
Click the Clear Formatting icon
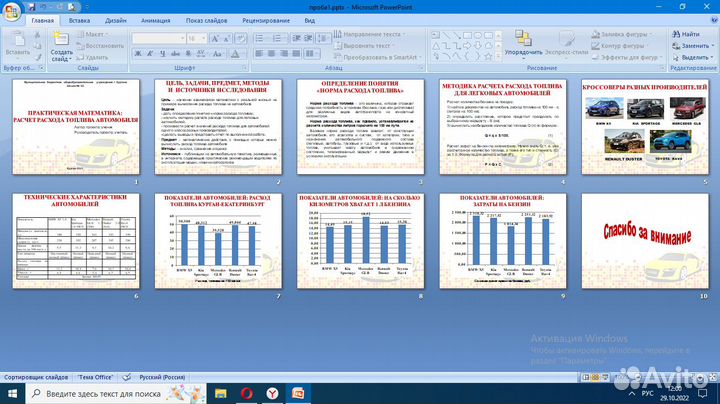[x=241, y=39]
